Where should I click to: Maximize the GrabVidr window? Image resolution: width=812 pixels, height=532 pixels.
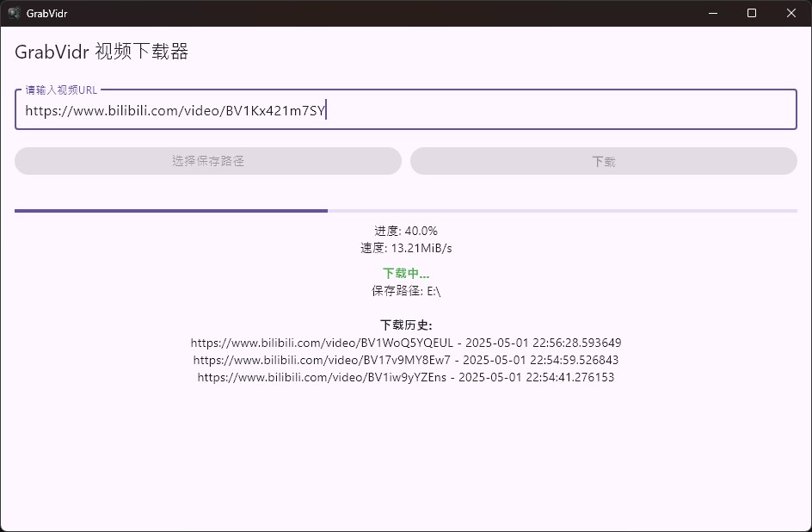tap(752, 13)
